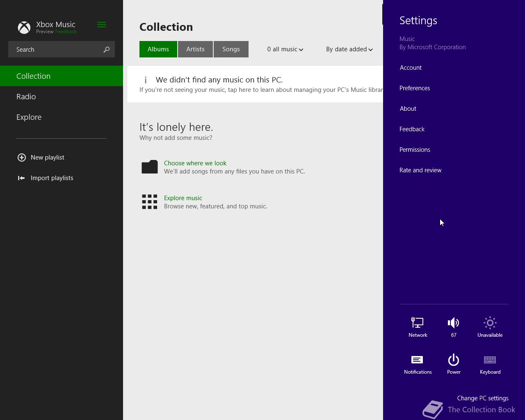Click the Collection page heading
This screenshot has height=420, width=525.
(x=166, y=27)
